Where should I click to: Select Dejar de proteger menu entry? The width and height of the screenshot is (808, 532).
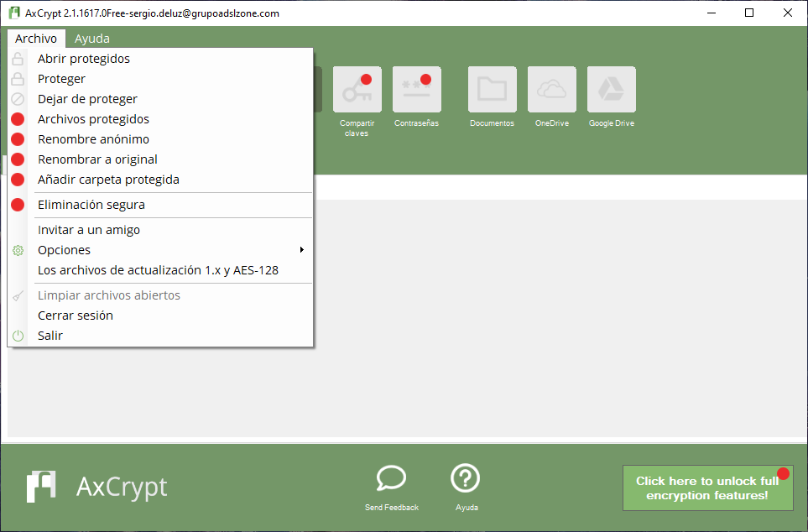click(87, 99)
